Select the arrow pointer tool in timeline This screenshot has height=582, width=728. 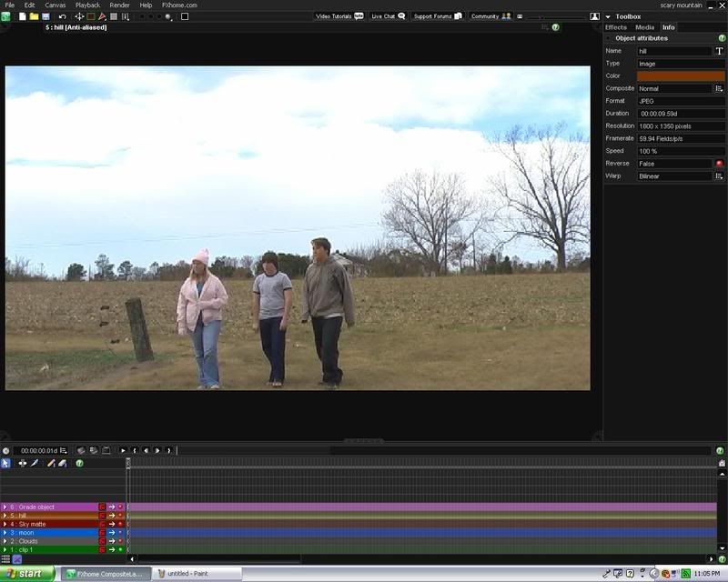click(5, 463)
